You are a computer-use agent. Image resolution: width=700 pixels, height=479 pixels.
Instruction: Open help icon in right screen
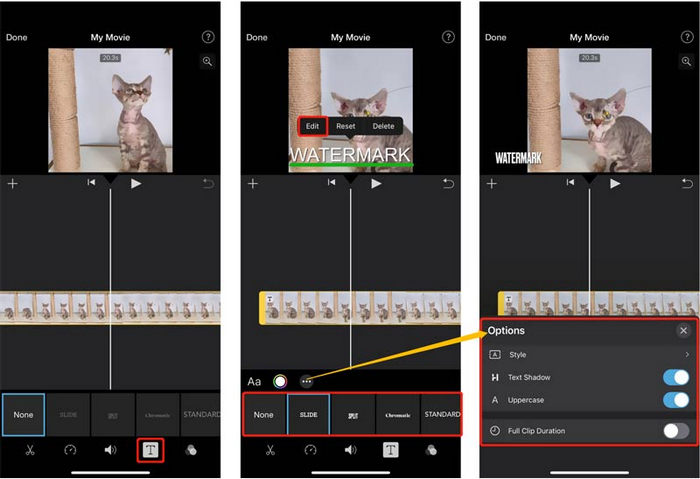[687, 37]
